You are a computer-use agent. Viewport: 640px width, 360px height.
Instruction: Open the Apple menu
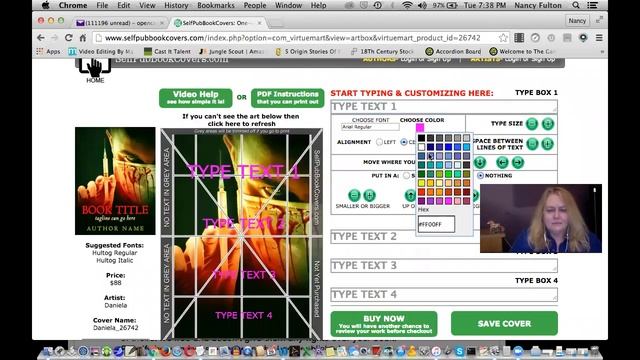[x=46, y=5]
